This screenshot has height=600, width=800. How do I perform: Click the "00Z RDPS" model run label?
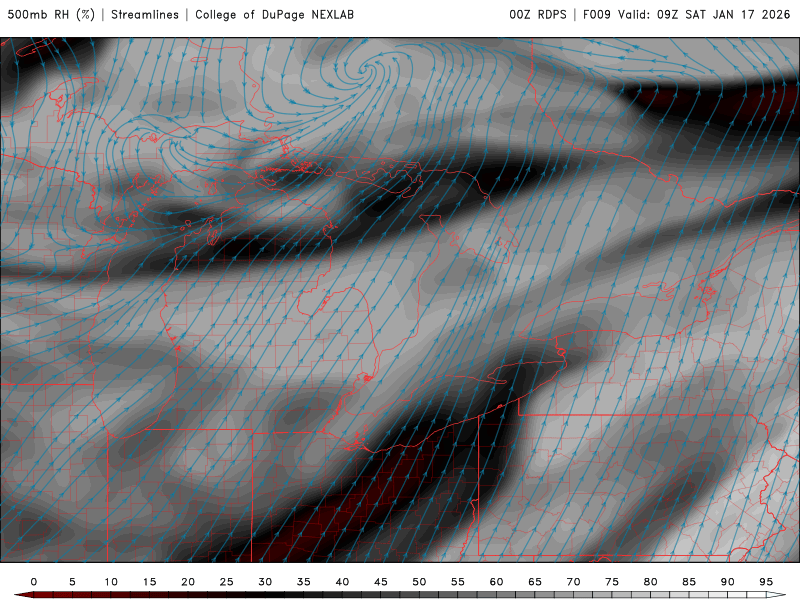[538, 14]
